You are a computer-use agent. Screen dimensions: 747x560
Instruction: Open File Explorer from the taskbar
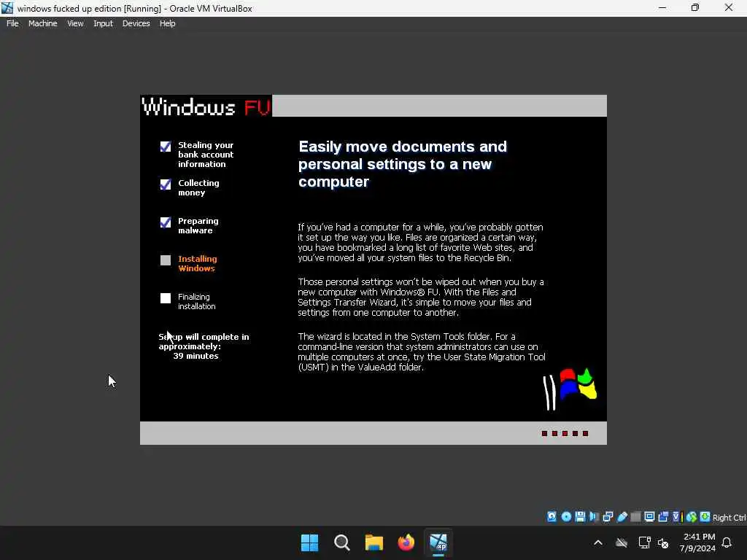(x=374, y=542)
